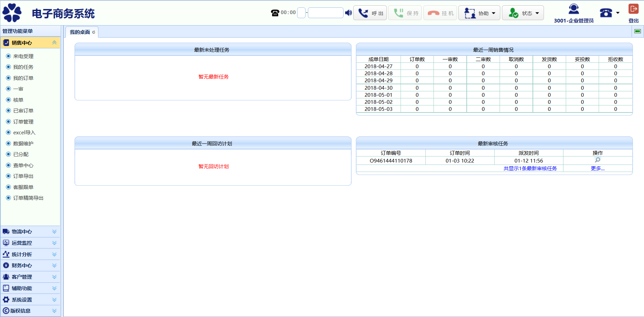
Task: Click the 更多... link
Action: pos(598,168)
